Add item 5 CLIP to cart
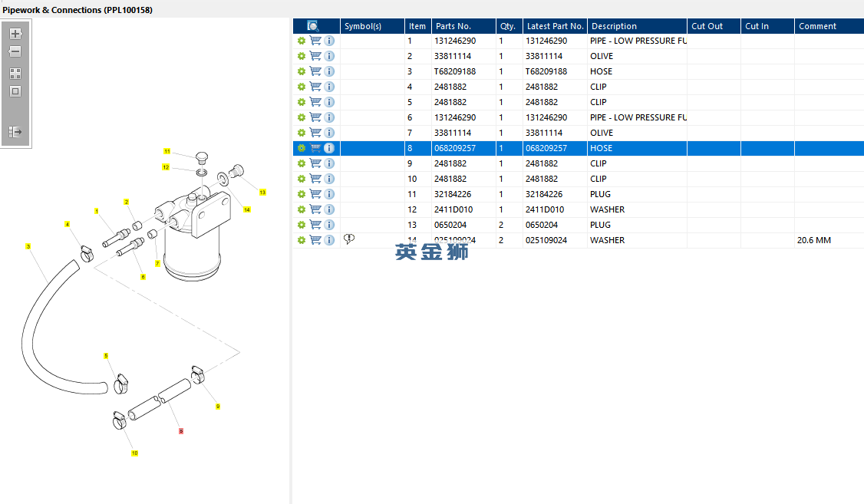 [315, 102]
